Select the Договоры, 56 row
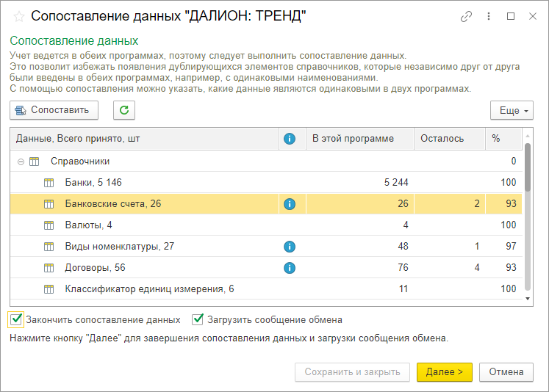The height and width of the screenshot is (392, 549). pos(266,268)
